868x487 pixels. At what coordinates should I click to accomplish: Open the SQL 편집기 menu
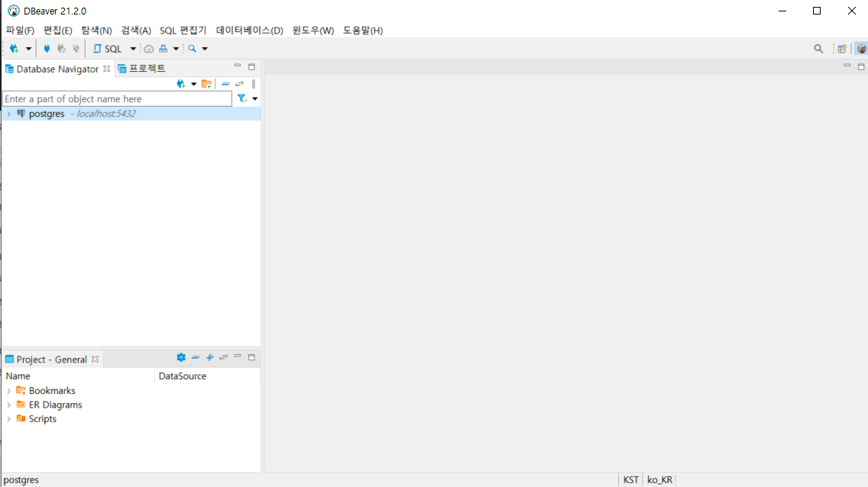(x=183, y=31)
